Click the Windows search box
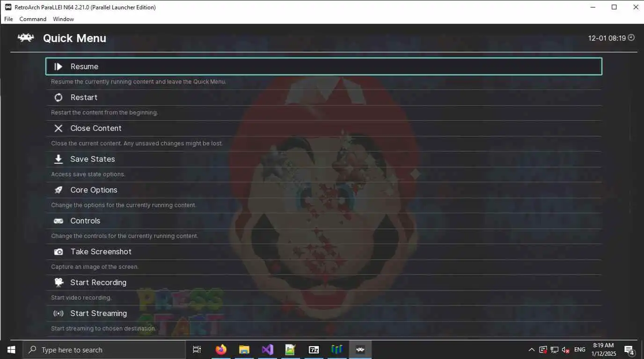Screen dimensions: 644x359 pyautogui.click(x=104, y=350)
